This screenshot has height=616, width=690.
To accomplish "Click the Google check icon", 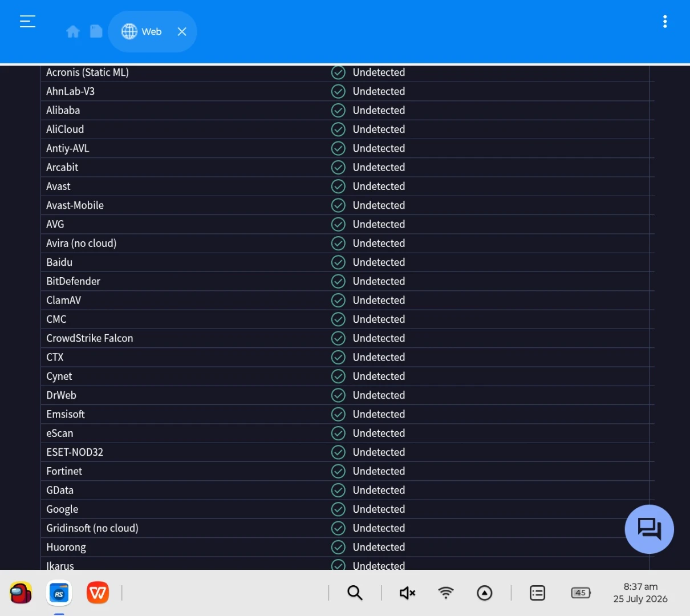I will click(x=338, y=509).
